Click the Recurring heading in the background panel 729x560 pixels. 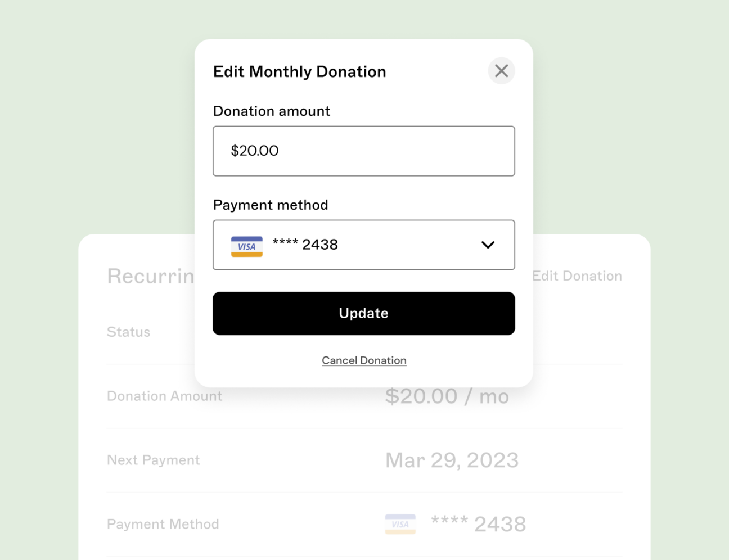click(x=150, y=276)
